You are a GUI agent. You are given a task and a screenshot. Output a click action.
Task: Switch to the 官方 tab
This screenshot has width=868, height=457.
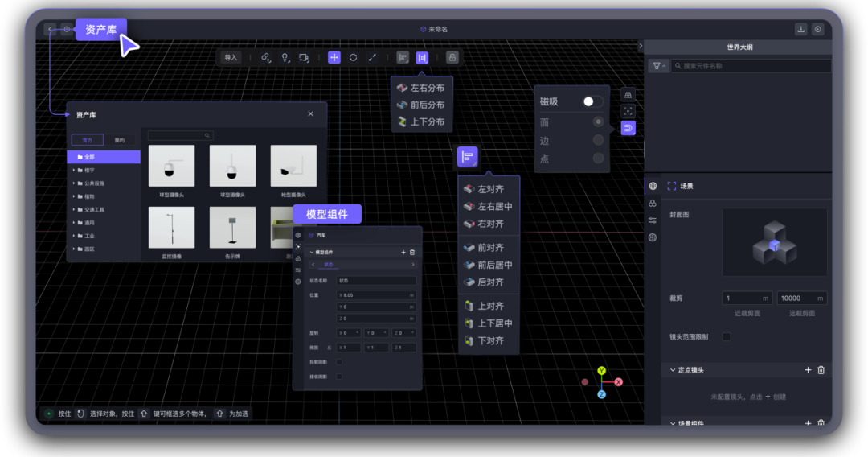click(88, 140)
